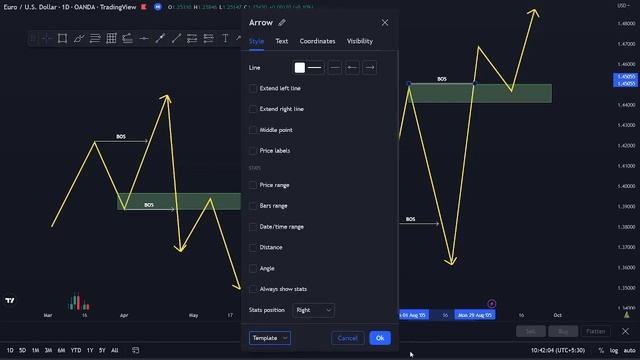Click the TradingView logo on the chart

[x=10, y=300]
